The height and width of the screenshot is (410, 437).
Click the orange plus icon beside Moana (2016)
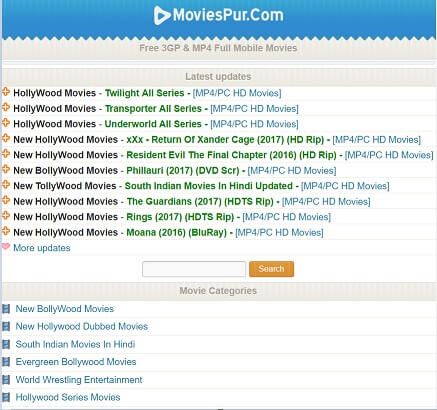coord(6,231)
